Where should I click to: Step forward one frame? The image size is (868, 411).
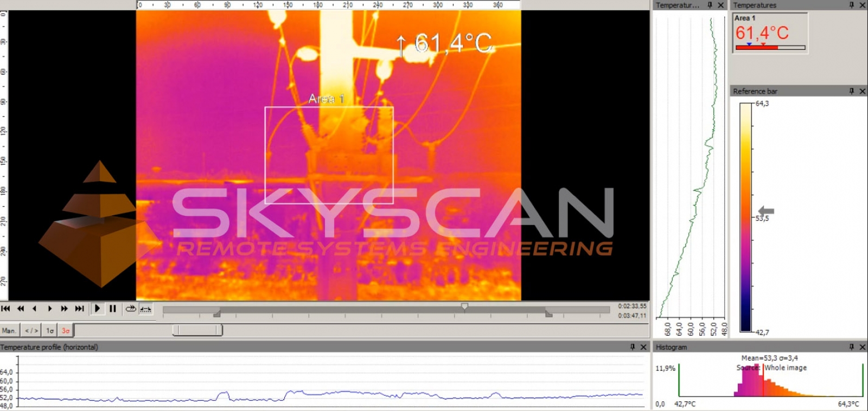click(x=50, y=309)
